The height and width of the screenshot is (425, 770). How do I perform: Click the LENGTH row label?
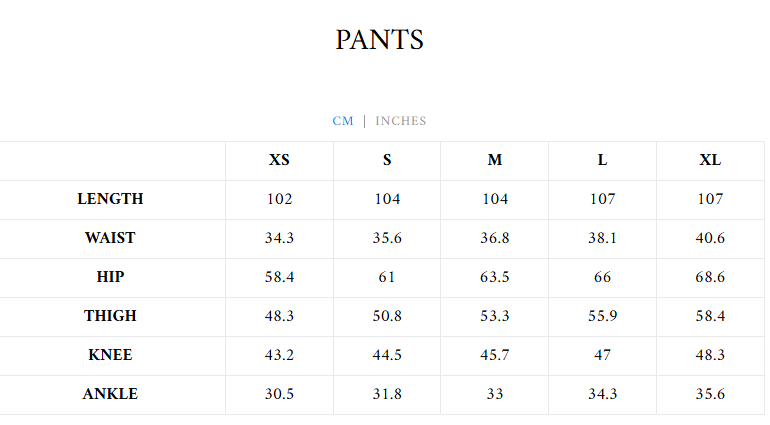[x=110, y=199]
